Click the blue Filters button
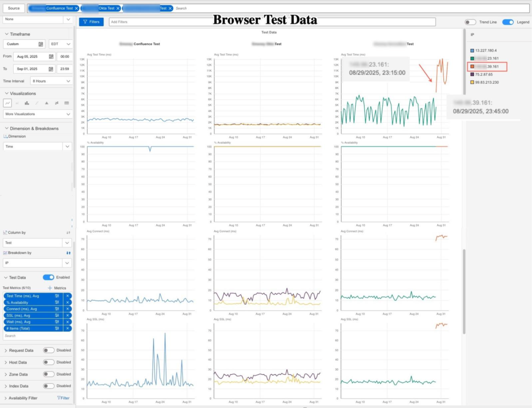Viewport: 532px width, 408px height. tap(91, 22)
